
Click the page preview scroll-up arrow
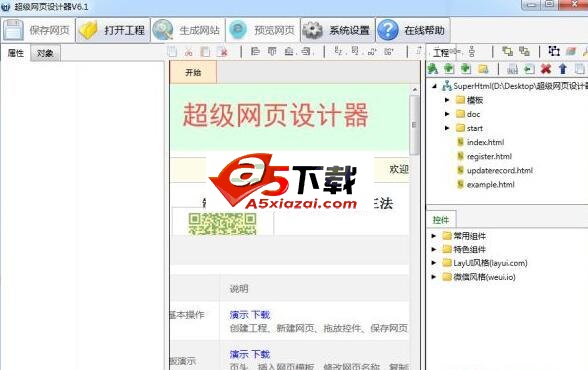pyautogui.click(x=414, y=89)
